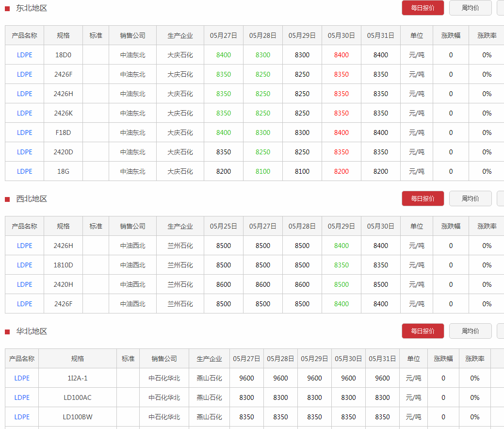This screenshot has height=429, width=504.
Task: Open LDPE link in 1810D row
Action: point(24,265)
